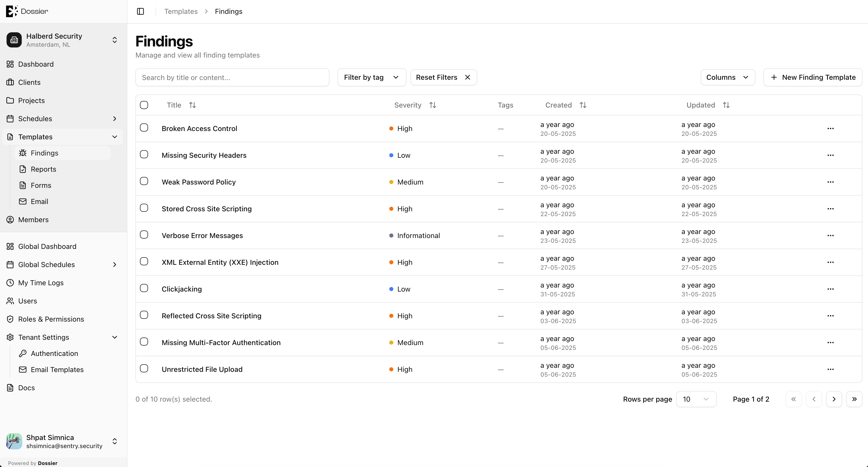868x467 pixels.
Task: Open Reflected Cross Site Scripting template
Action: tap(211, 316)
